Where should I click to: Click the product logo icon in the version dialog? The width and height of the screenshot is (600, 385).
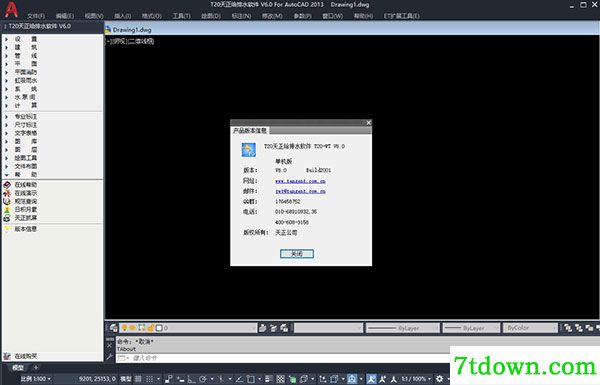[248, 150]
